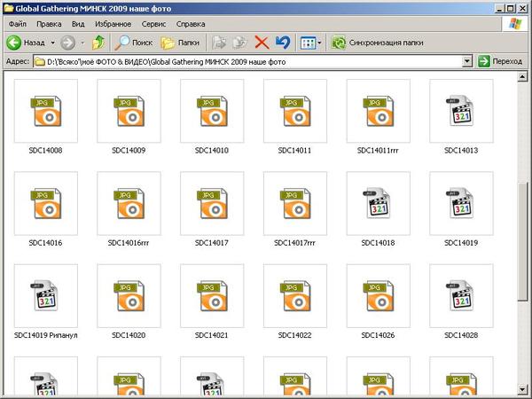532x399 pixels.
Task: Select the SDC14017 JPG file
Action: pos(212,209)
